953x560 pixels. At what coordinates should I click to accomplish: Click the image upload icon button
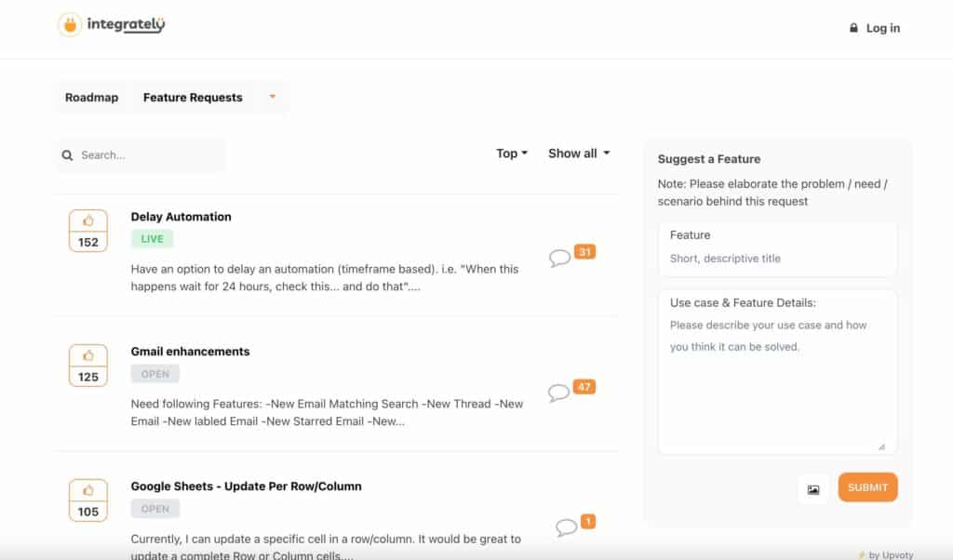pos(813,489)
